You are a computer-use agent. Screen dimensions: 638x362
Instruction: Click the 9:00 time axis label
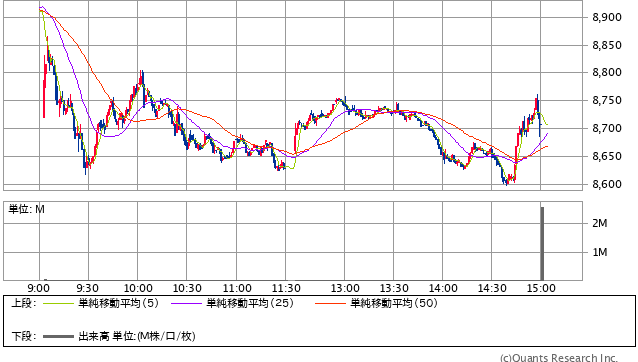pyautogui.click(x=39, y=288)
